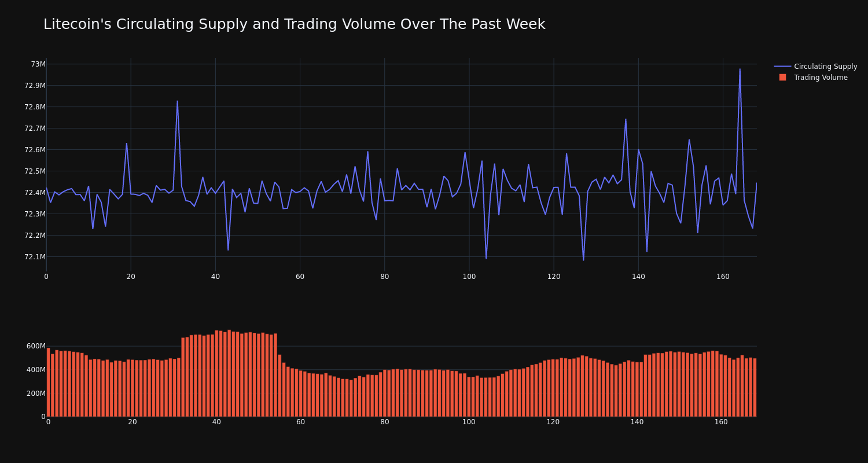Click x-axis label 20 of supply chart
The image size is (868, 463).
point(131,277)
